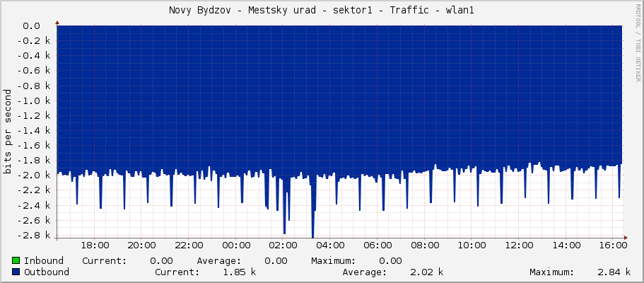Click the Outbound legend label
644x283 pixels.
47,272
